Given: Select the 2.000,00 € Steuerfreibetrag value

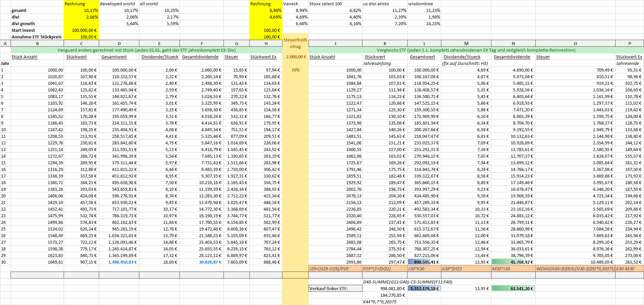Looking at the screenshot, I should pos(295,57).
